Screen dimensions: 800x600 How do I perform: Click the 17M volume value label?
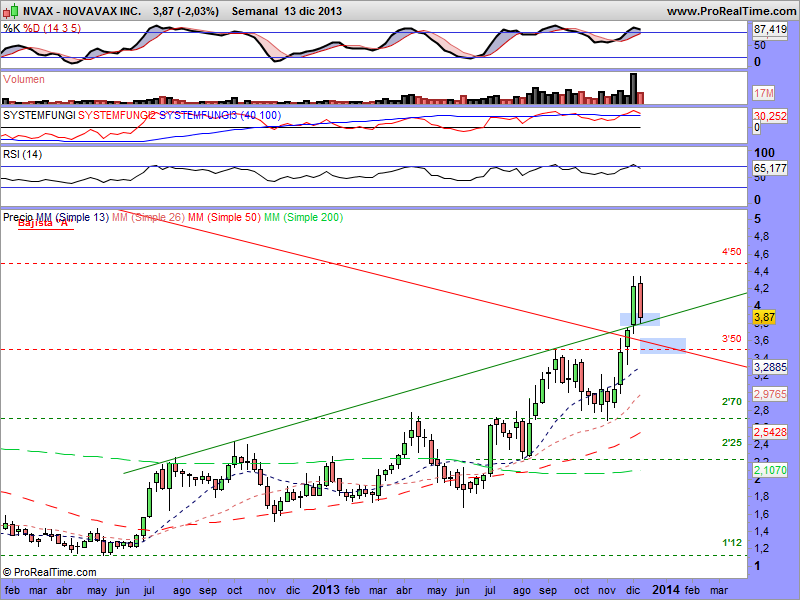tap(764, 93)
